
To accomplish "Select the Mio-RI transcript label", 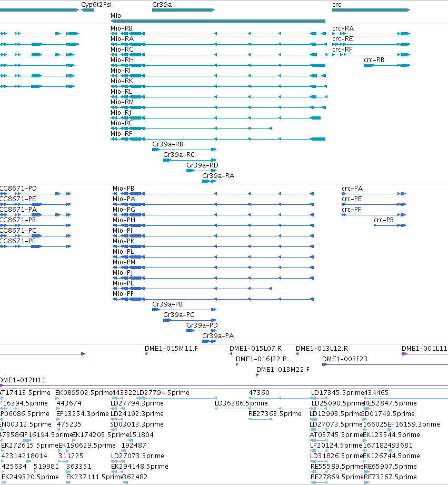I will click(x=121, y=71).
